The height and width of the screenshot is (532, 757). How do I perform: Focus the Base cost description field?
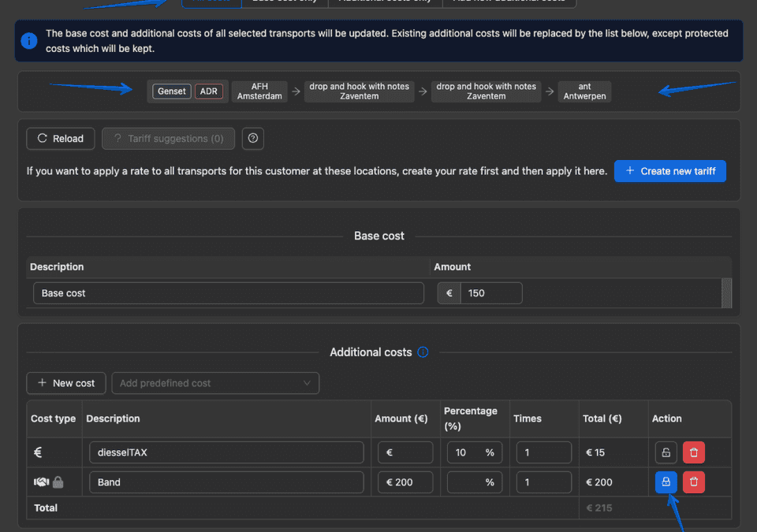click(229, 293)
